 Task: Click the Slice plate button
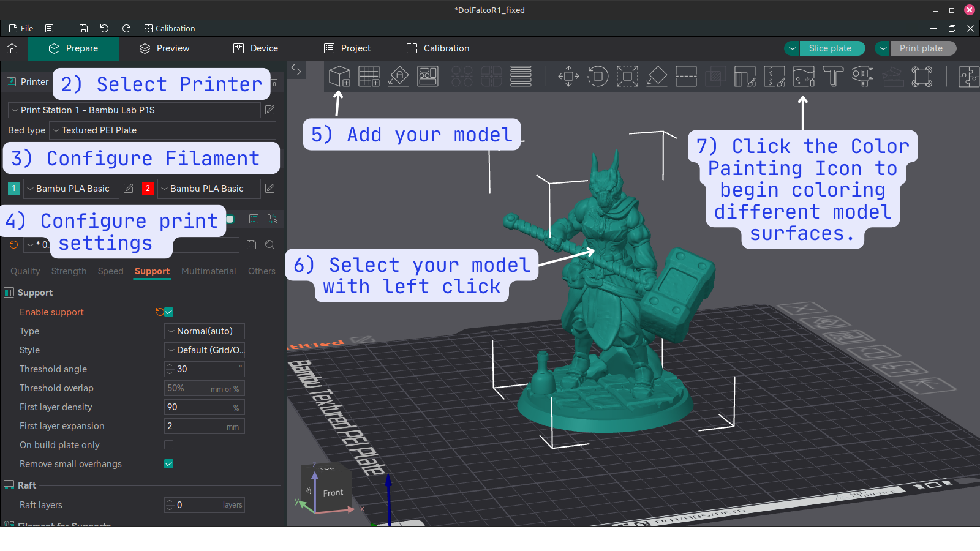[x=830, y=48]
